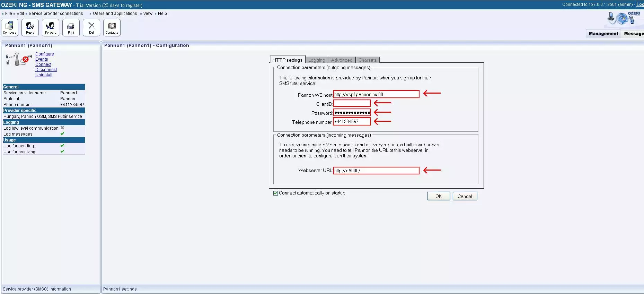
Task: Click the Pannon1 antenna connection icon
Action: (19, 59)
